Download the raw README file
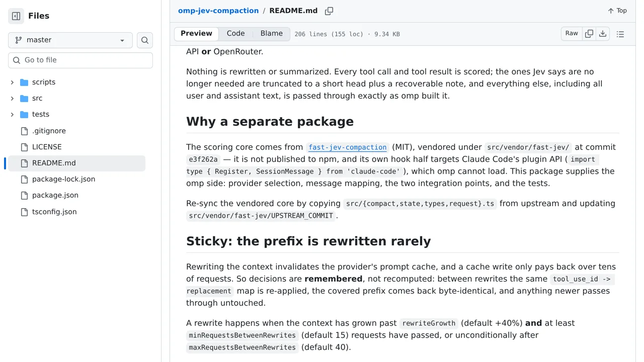This screenshot has width=644, height=362. 603,34
